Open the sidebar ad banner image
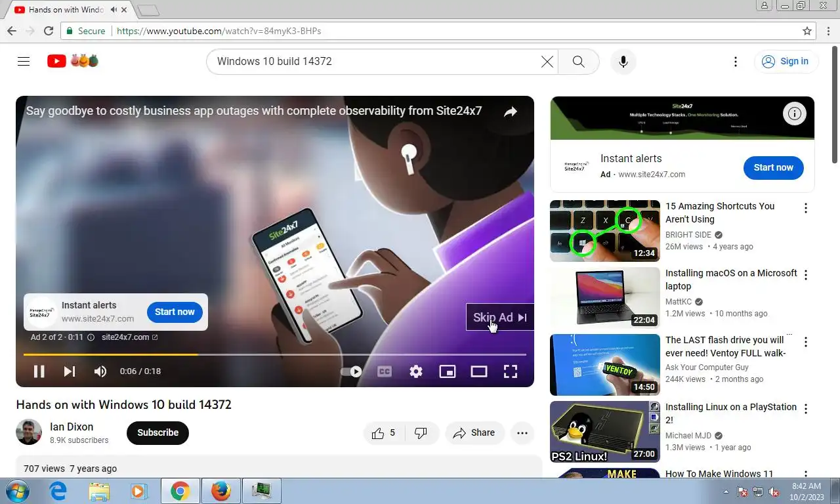The height and width of the screenshot is (504, 840). [x=682, y=118]
